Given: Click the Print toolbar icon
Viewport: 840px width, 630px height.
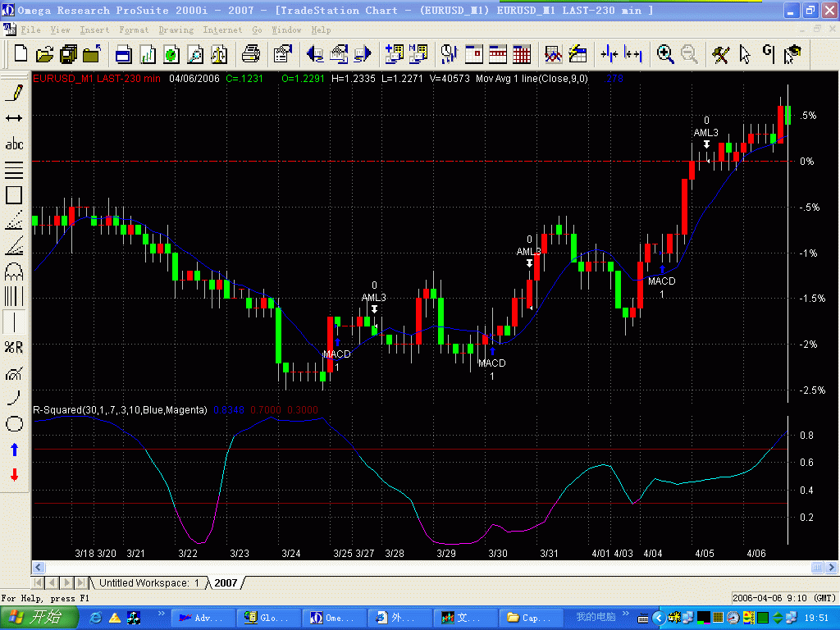Looking at the screenshot, I should tap(250, 53).
